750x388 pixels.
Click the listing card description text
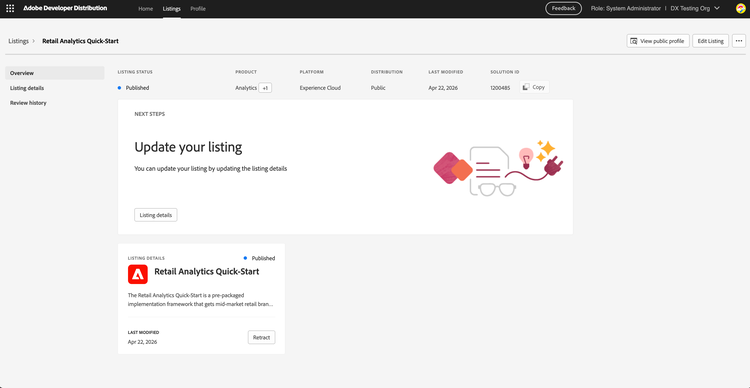200,299
